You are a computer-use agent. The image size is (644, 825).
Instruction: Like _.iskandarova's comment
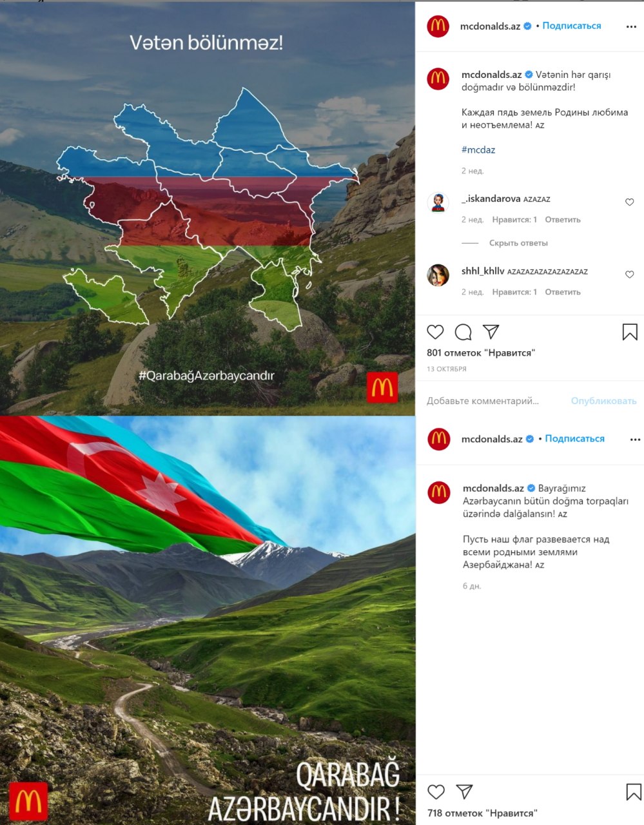(x=630, y=202)
